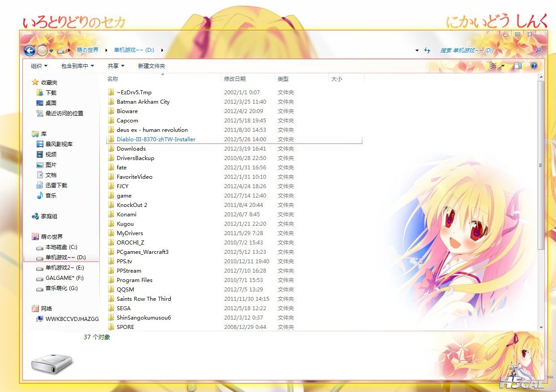
Task: Sort by 修改日期 column header
Action: (x=235, y=79)
